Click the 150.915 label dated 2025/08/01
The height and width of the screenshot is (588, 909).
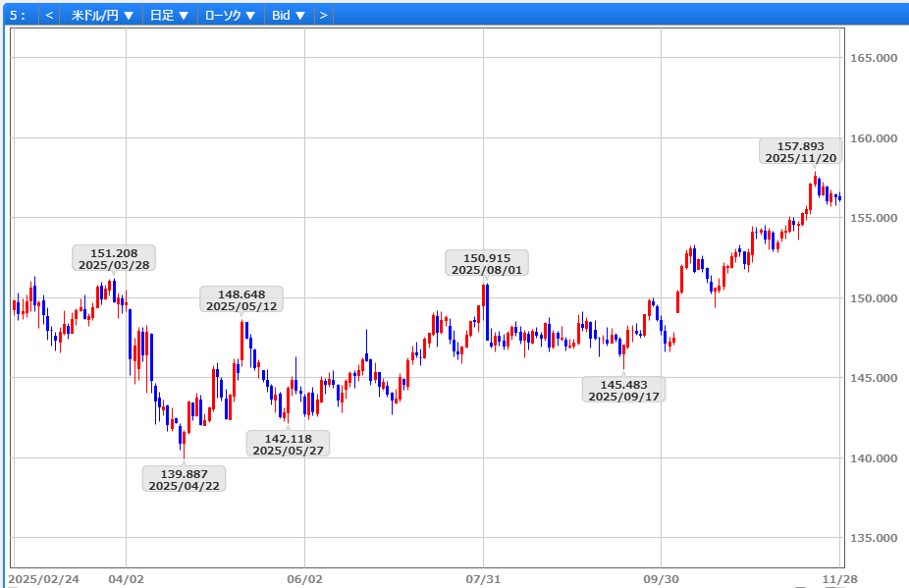pos(486,263)
